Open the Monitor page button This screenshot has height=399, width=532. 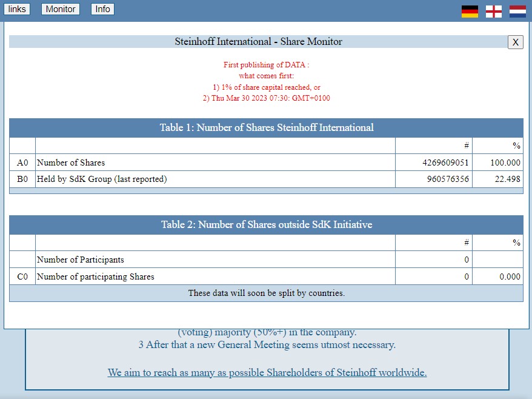(x=59, y=8)
